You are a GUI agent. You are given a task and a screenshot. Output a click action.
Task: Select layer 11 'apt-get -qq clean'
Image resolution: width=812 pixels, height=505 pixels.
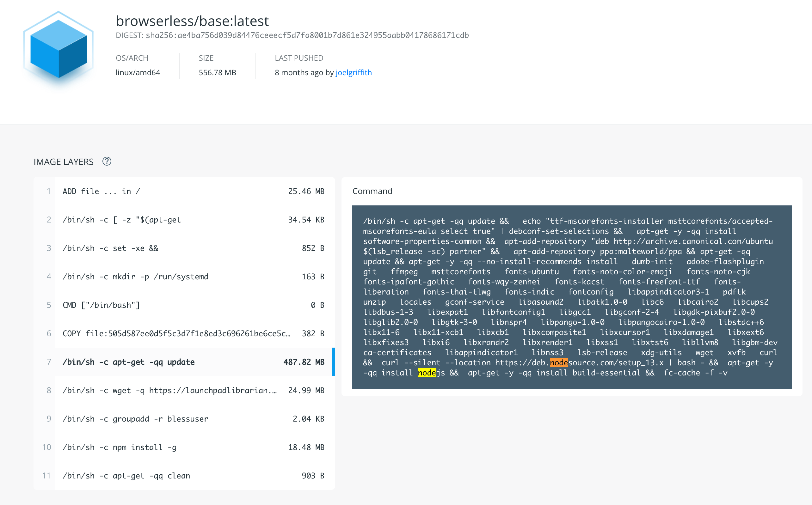pos(184,475)
